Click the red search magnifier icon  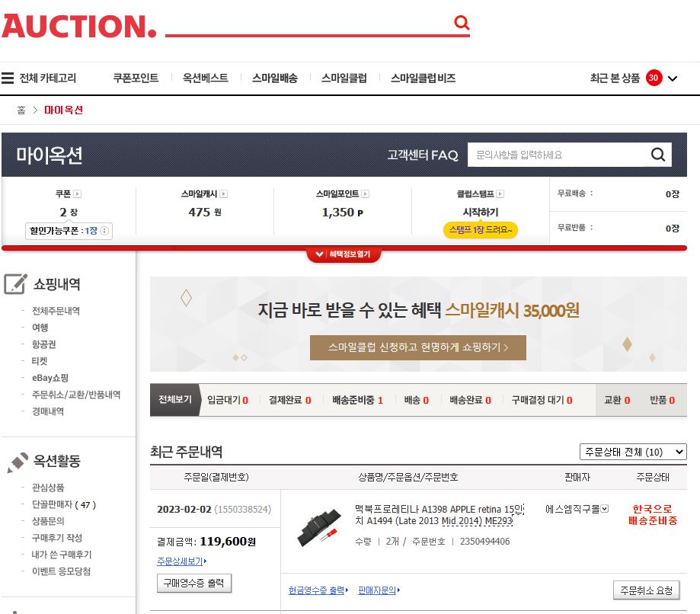[461, 24]
